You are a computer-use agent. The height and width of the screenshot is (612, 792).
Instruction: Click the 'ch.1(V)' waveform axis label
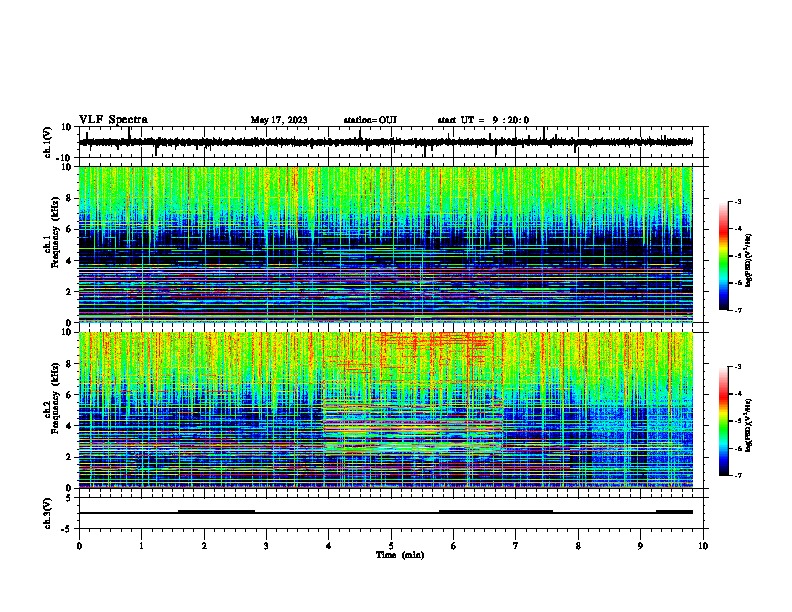tap(48, 142)
